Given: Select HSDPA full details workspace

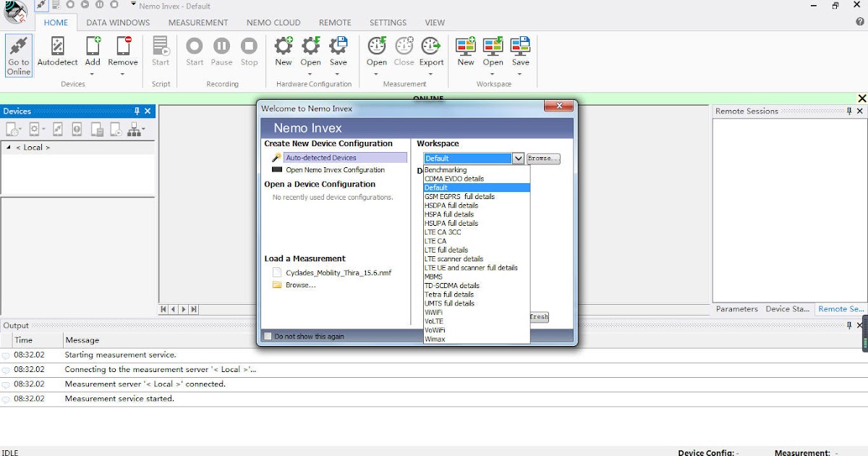Looking at the screenshot, I should point(477,206).
